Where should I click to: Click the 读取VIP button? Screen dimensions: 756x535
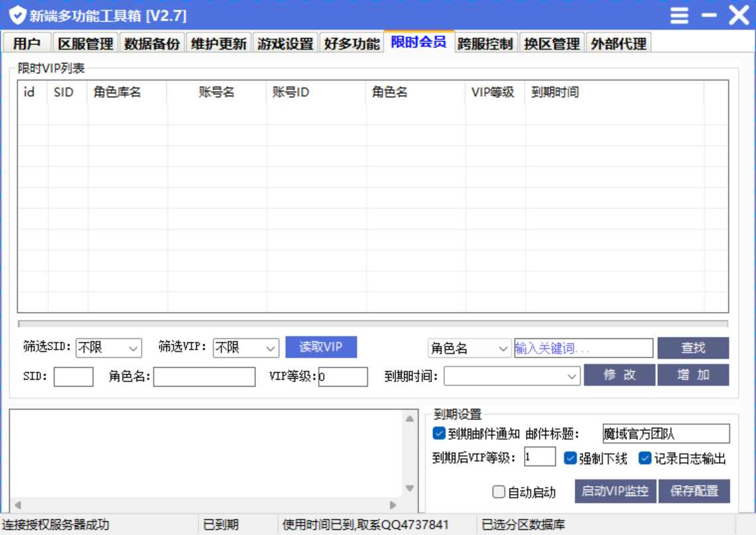point(321,347)
